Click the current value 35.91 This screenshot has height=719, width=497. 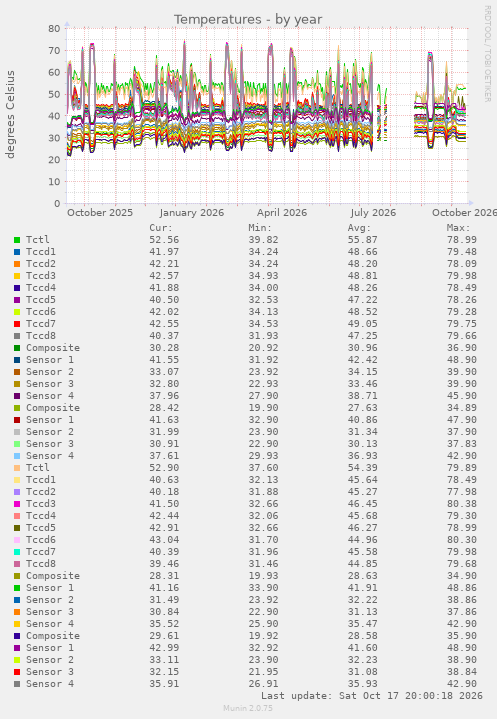(x=164, y=684)
